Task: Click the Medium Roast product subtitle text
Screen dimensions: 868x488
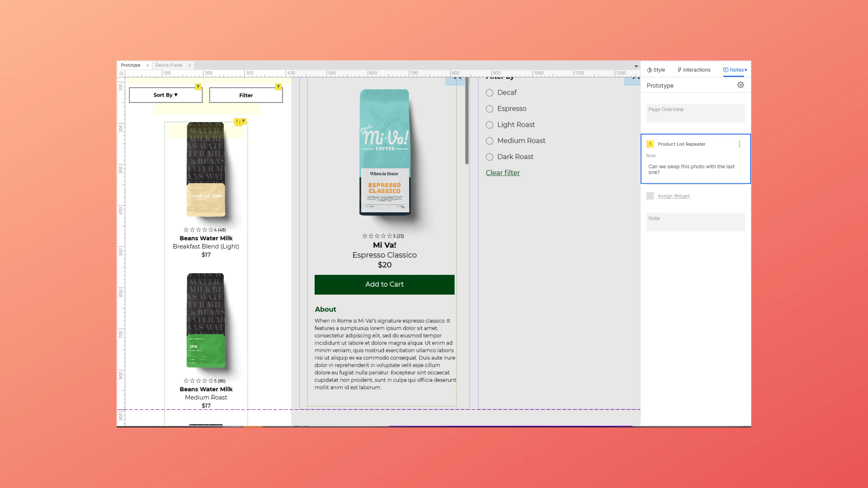Action: click(x=206, y=397)
